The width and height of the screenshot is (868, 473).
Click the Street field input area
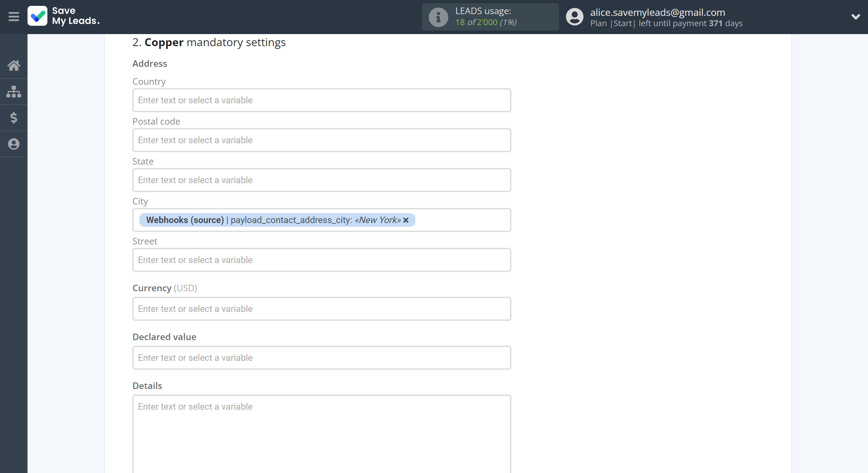(x=322, y=260)
